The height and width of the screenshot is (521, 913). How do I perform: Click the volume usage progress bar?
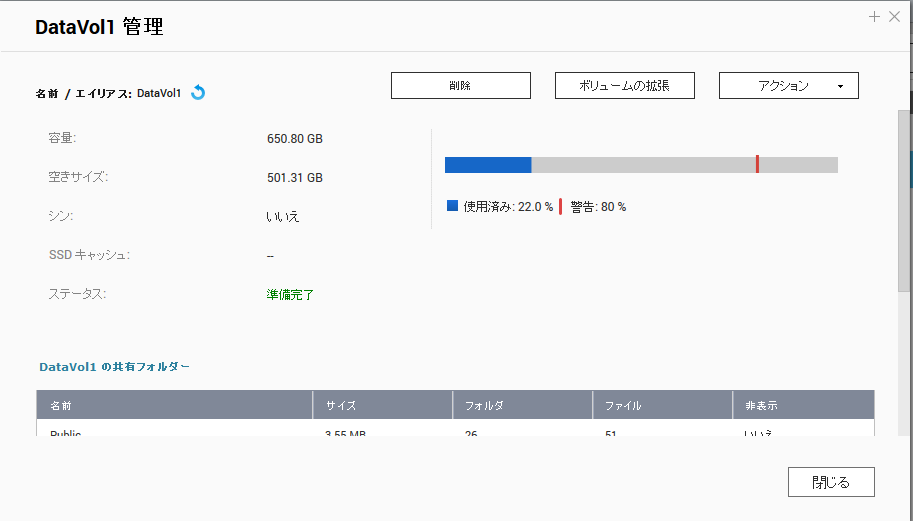(x=641, y=165)
